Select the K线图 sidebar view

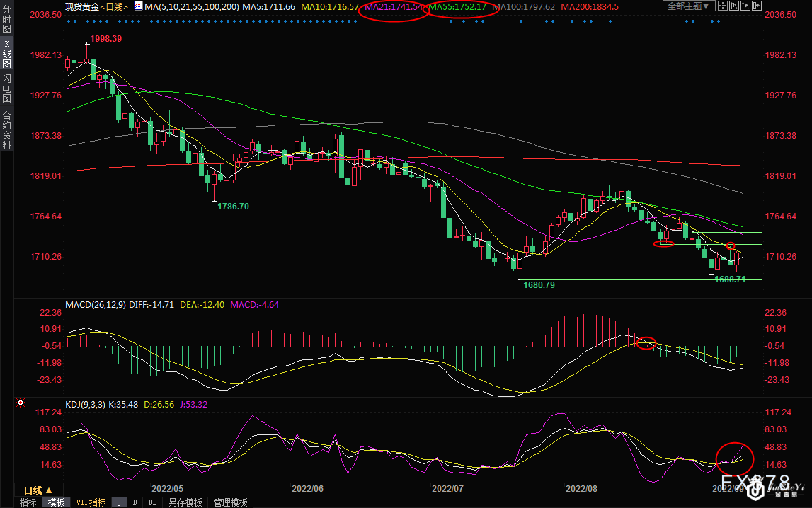coord(6,55)
